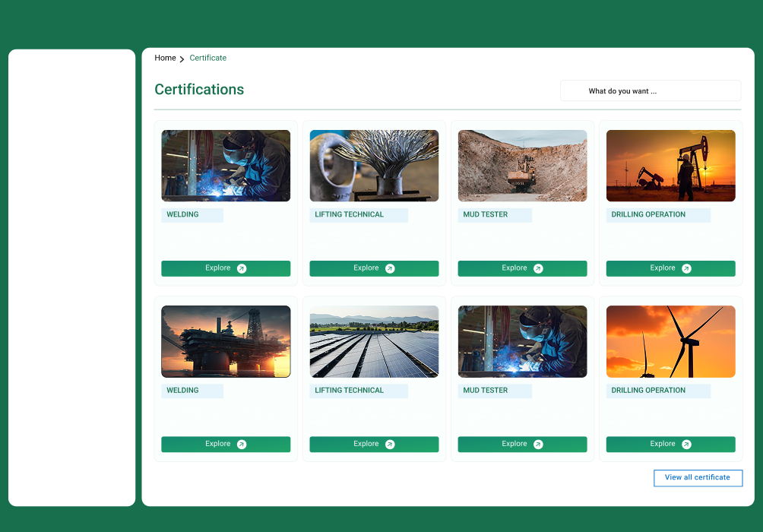This screenshot has height=532, width=763.
Task: Open the welder thumbnail in the top-row Welding card
Action: click(x=226, y=166)
